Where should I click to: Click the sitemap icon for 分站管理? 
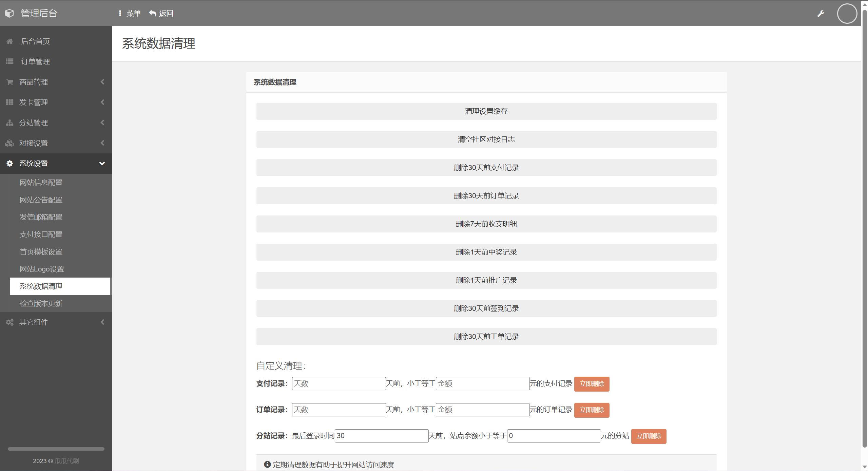coord(9,123)
